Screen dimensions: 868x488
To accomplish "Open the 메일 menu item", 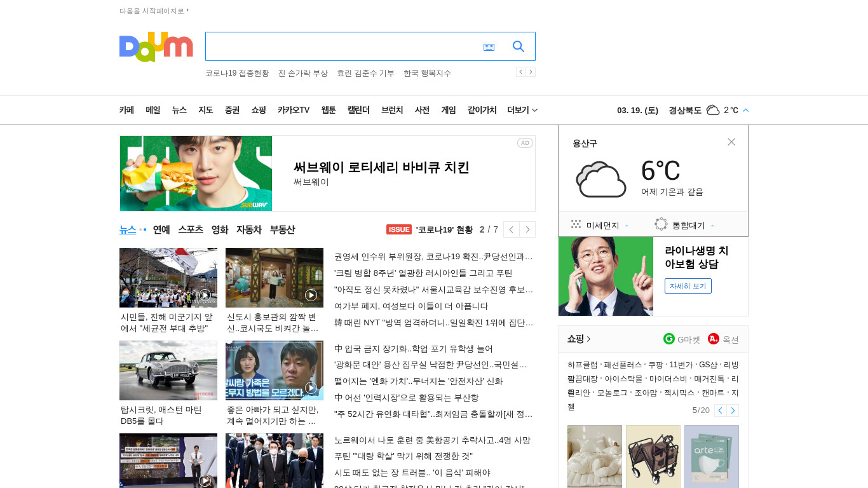I will (x=153, y=110).
